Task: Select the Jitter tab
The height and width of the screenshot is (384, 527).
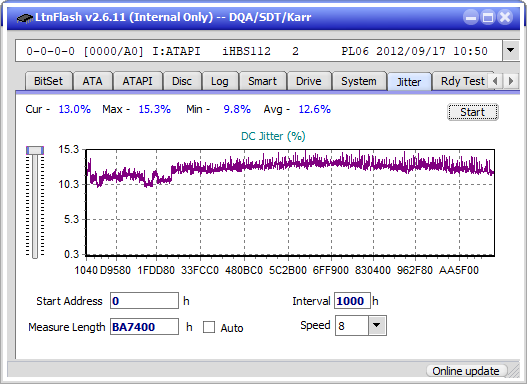Action: 409,82
